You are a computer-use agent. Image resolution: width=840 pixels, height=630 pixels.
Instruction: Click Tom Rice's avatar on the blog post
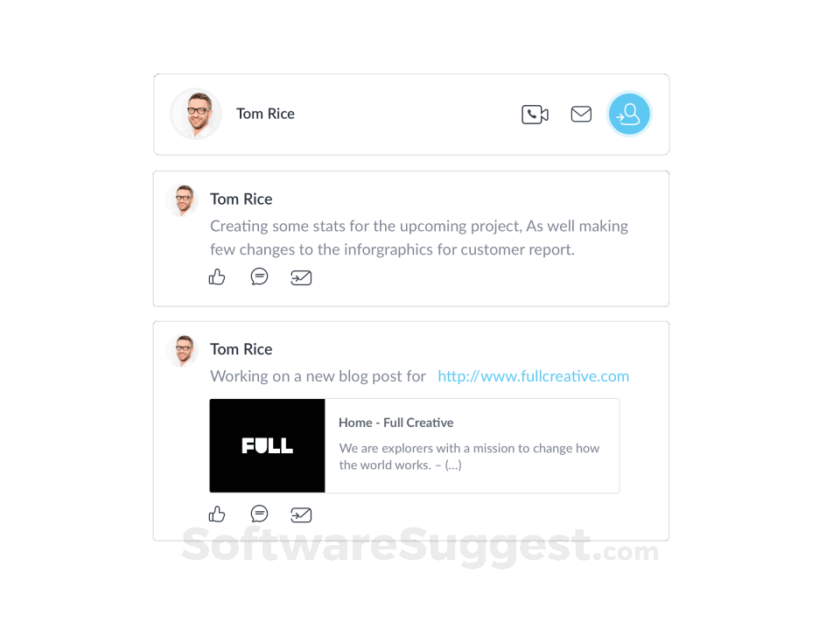click(182, 350)
